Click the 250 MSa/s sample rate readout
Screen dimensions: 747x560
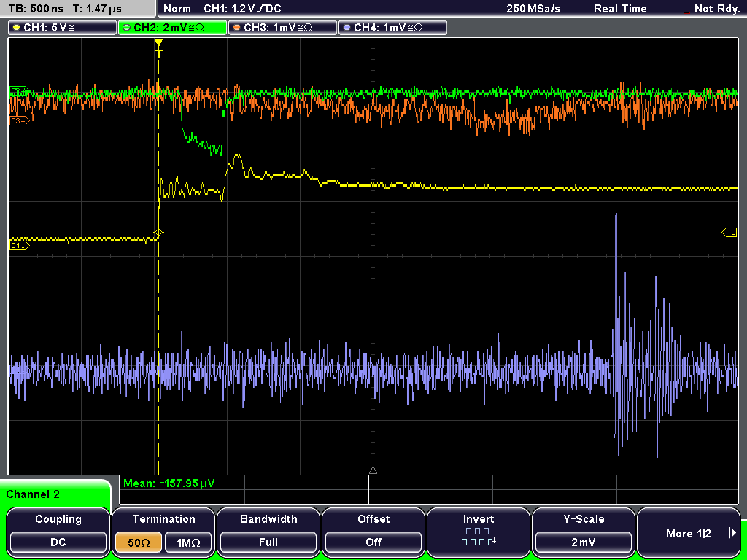(x=533, y=9)
